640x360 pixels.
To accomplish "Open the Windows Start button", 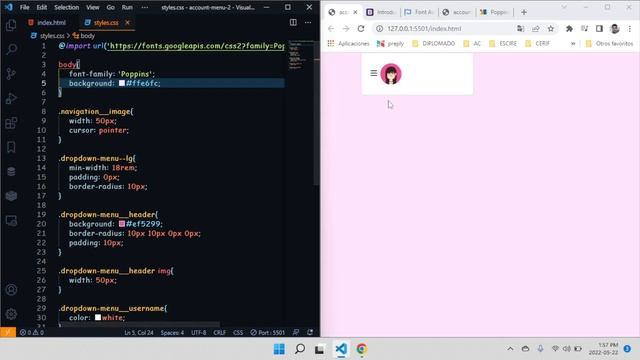I will [279, 349].
